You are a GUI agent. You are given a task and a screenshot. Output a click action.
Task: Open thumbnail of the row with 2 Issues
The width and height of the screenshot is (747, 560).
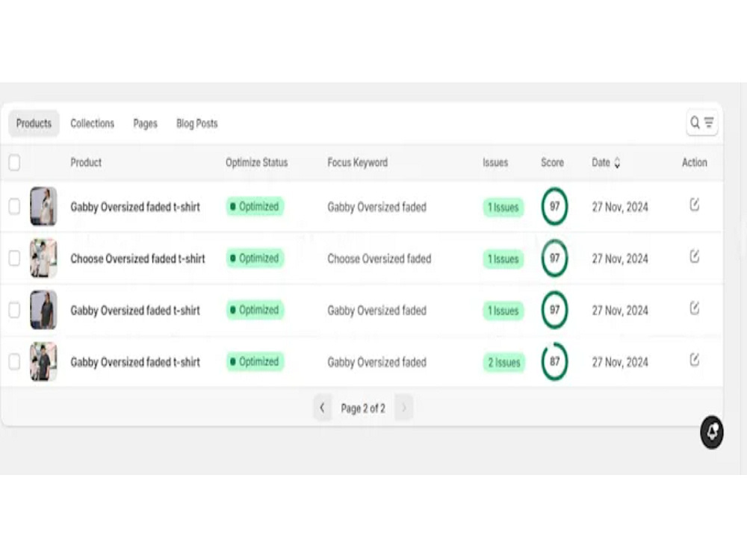[43, 361]
